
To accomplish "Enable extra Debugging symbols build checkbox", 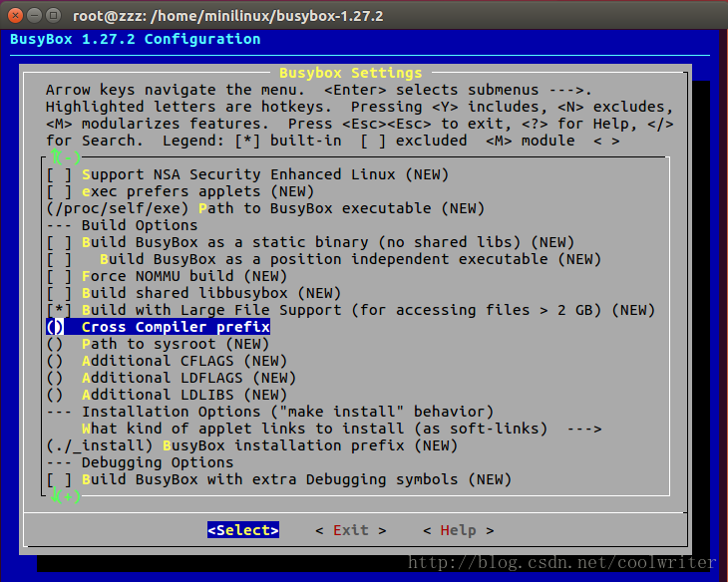I will [x=59, y=480].
